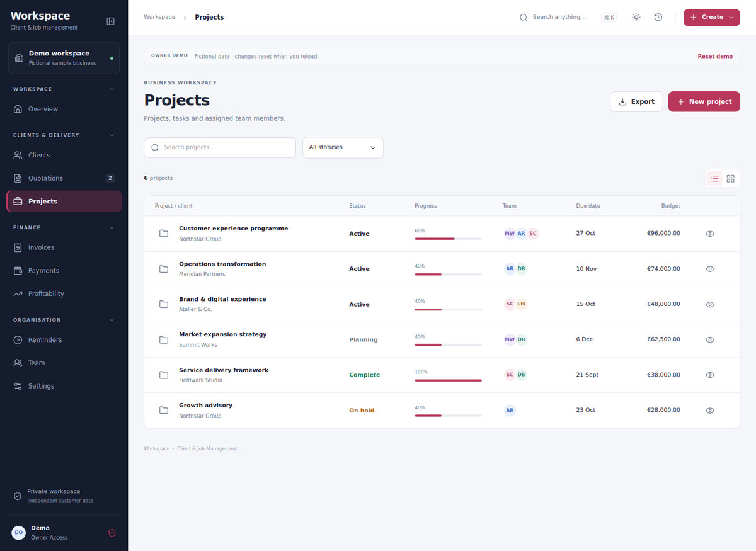The width and height of the screenshot is (756, 551).
Task: Switch to grid view
Action: click(731, 179)
